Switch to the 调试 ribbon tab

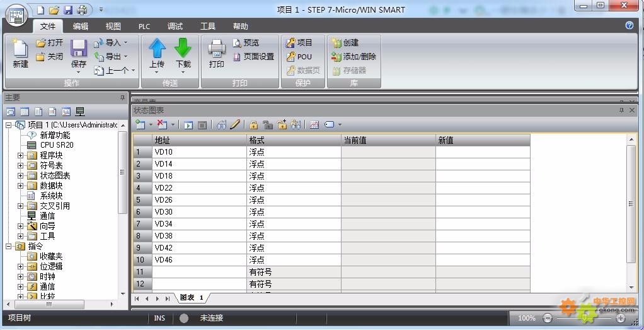pos(175,27)
